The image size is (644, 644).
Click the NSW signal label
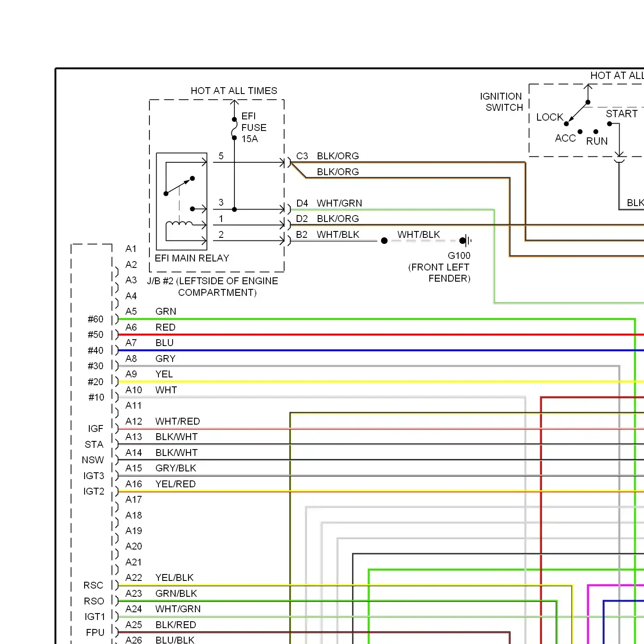(93, 460)
